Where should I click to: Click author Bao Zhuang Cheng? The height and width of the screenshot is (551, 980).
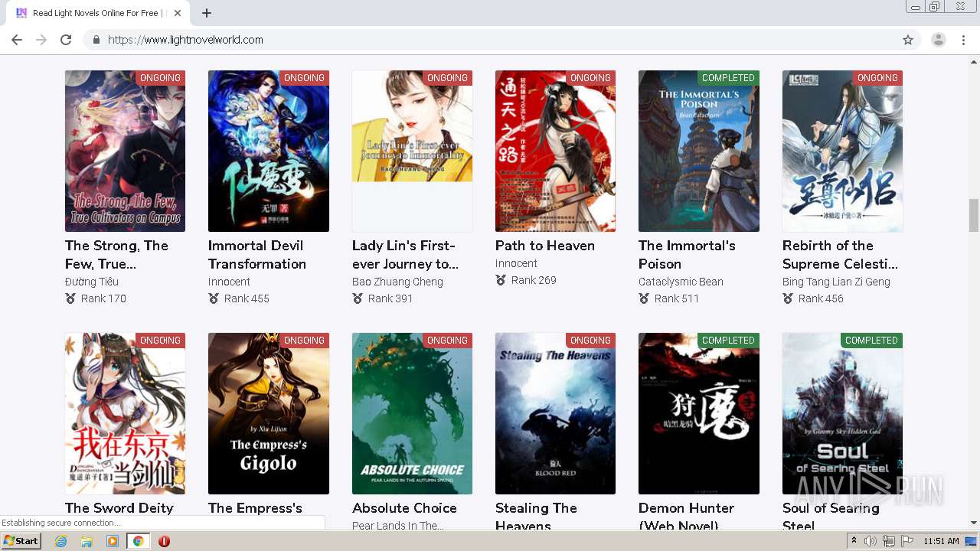(x=397, y=282)
